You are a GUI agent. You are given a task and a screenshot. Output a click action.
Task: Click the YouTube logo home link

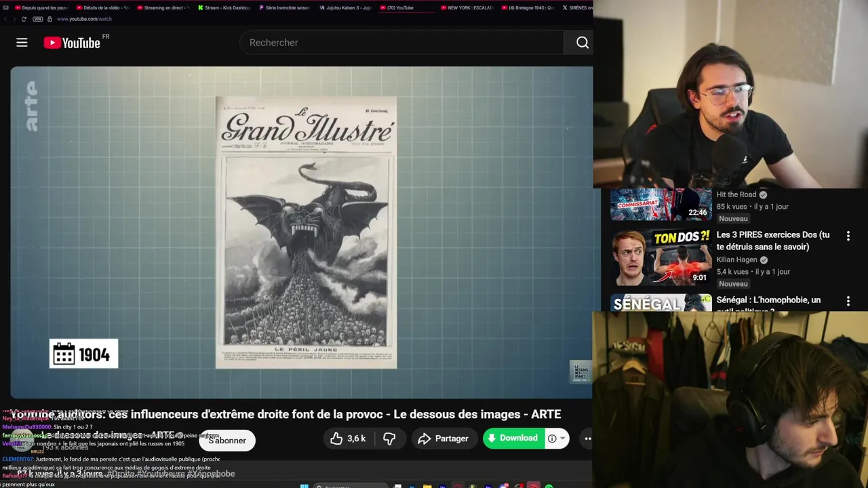pyautogui.click(x=72, y=43)
